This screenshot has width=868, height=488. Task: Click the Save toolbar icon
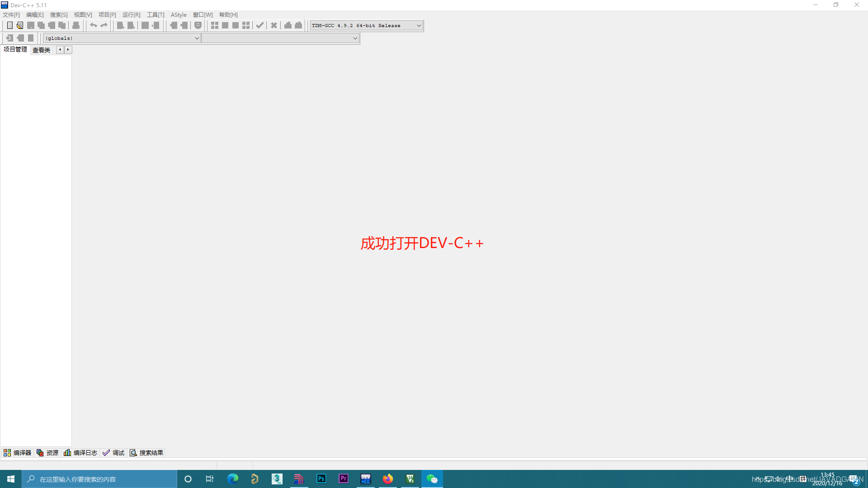click(31, 25)
